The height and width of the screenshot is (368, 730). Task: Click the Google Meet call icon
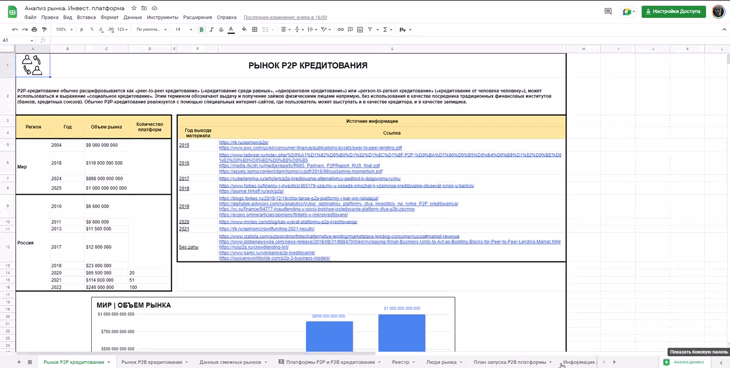628,12
